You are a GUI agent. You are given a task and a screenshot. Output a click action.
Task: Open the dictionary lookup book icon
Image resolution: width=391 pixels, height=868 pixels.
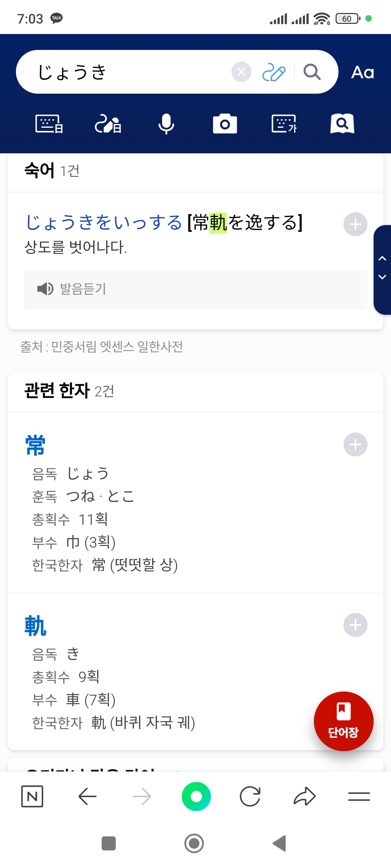tap(342, 124)
